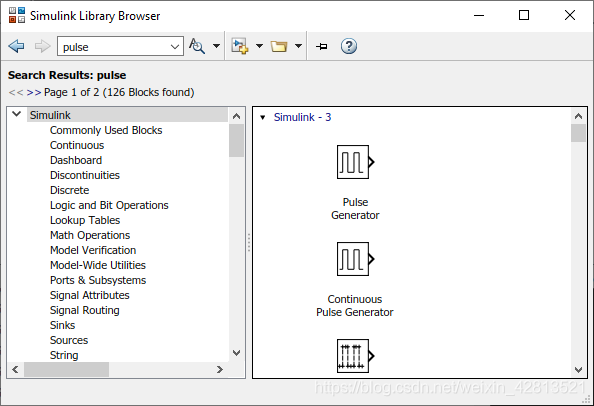Select the Continuous library
Viewport: 594px width, 406px height.
coord(77,145)
